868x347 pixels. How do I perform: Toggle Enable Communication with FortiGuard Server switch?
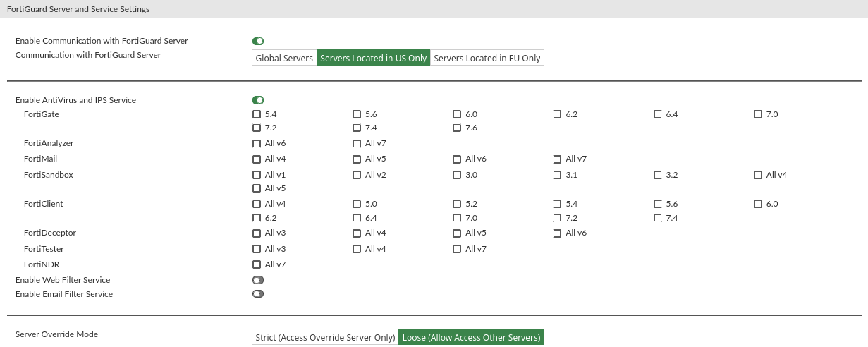[258, 42]
